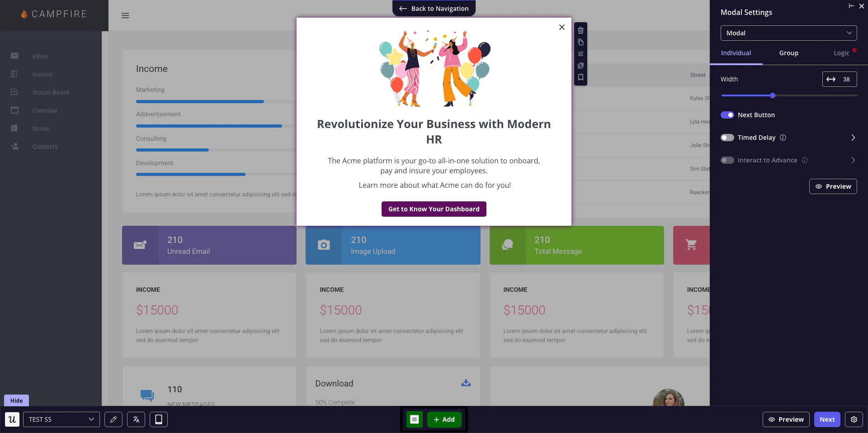Click the Unread Email envelope icon

tap(140, 245)
